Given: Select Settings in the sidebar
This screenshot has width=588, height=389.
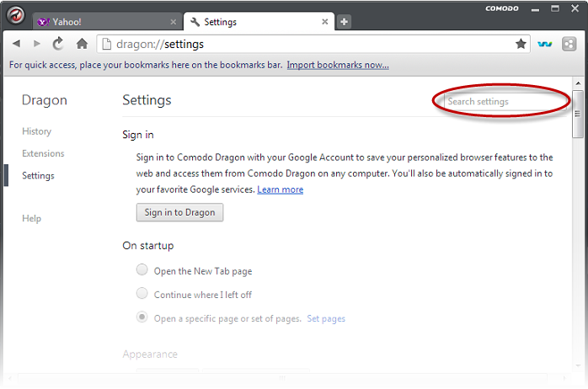Looking at the screenshot, I should [38, 175].
